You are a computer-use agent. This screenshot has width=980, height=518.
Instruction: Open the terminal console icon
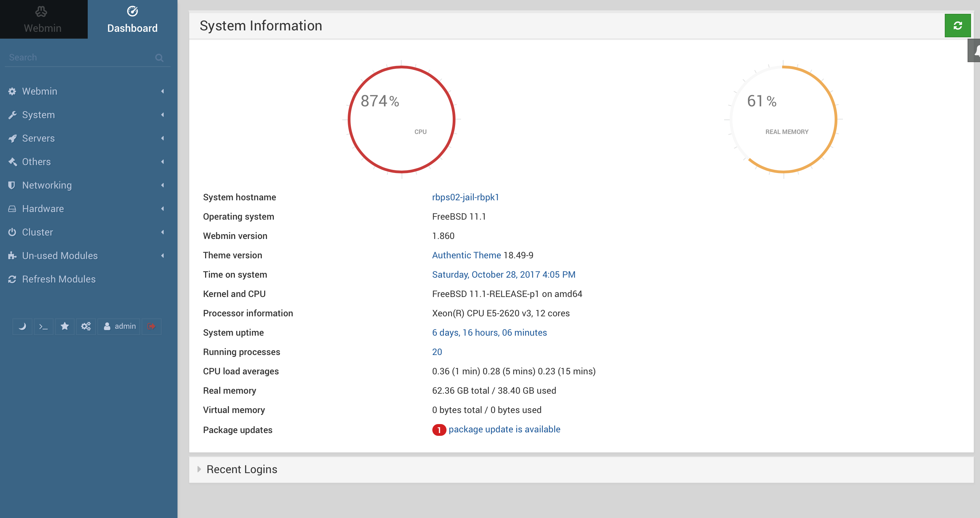coord(44,326)
